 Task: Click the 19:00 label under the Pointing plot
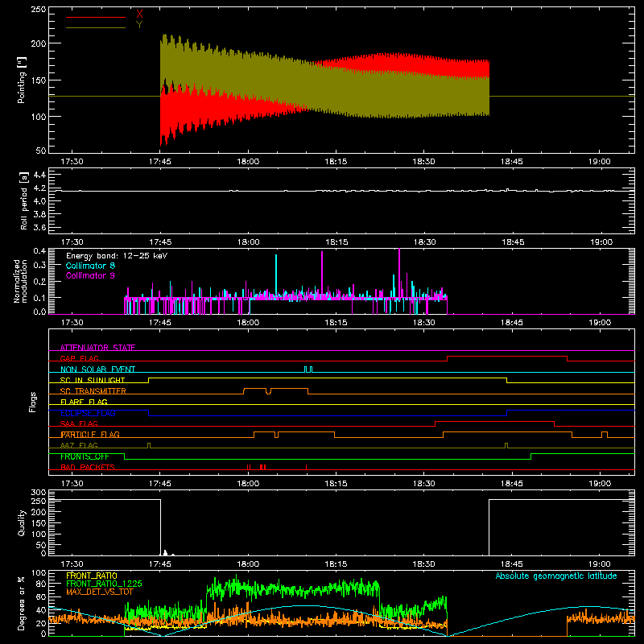click(600, 162)
